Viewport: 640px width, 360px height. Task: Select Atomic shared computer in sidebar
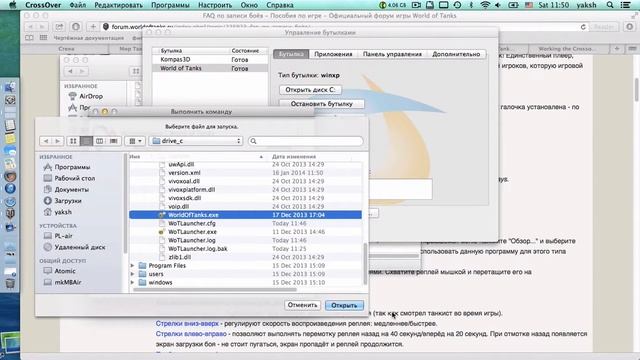pos(64,271)
